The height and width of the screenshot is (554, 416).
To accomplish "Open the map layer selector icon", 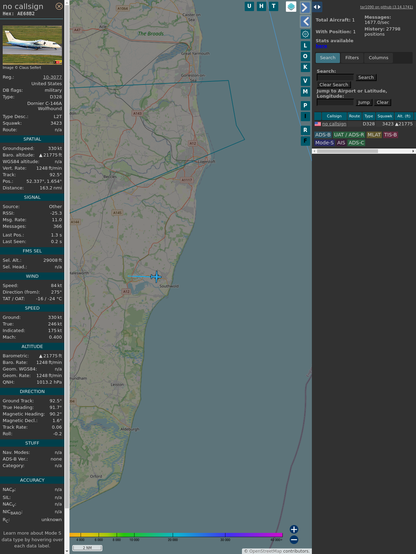I will click(291, 6).
